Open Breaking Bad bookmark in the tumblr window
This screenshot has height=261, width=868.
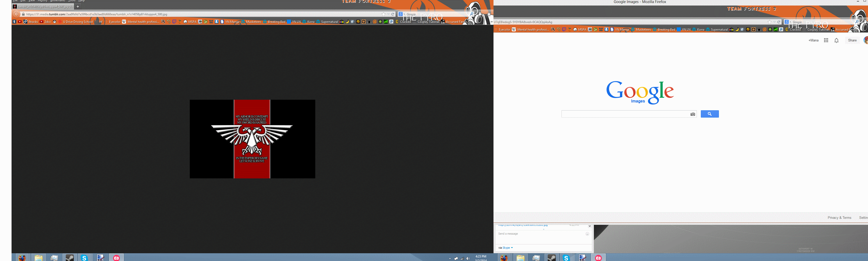click(x=274, y=22)
